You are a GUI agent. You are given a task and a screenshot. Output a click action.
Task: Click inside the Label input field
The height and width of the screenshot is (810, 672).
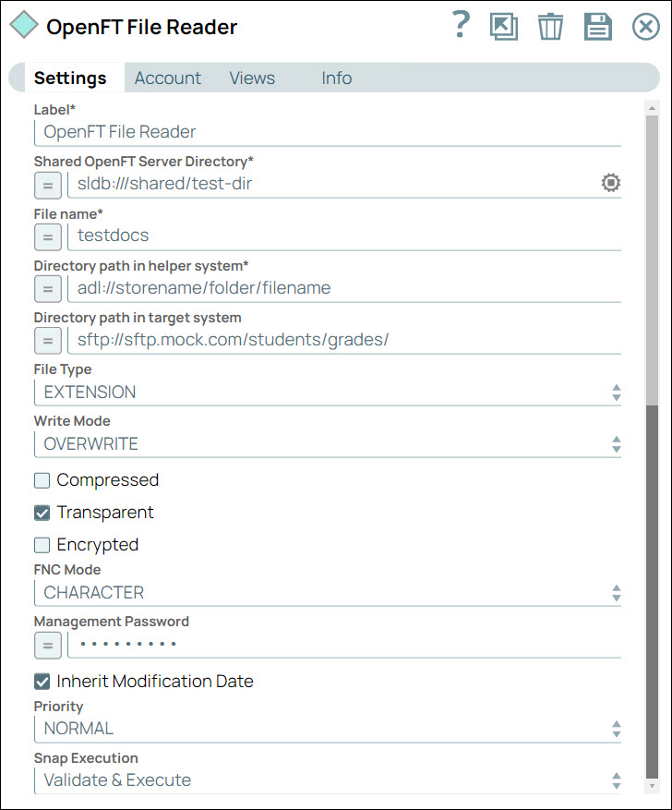277,131
